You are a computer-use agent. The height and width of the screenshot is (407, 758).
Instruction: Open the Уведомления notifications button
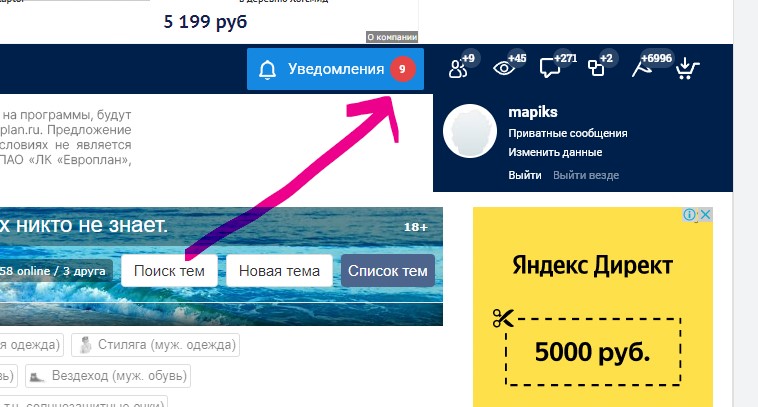[335, 69]
